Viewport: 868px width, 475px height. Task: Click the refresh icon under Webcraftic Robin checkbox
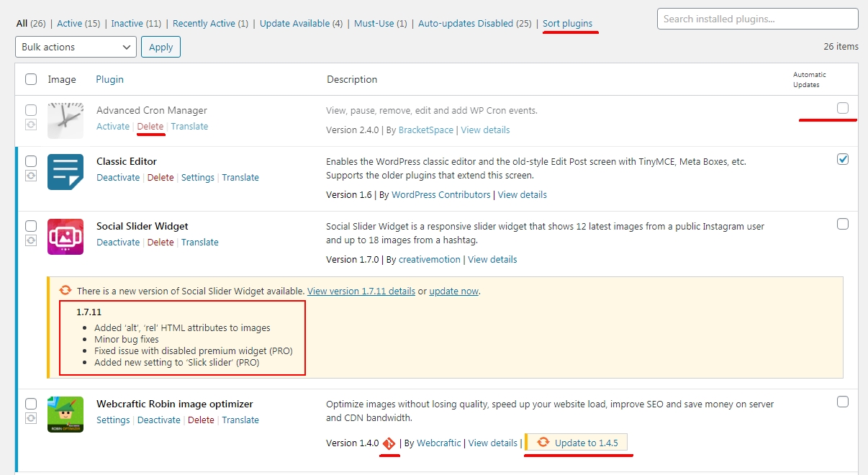click(31, 418)
